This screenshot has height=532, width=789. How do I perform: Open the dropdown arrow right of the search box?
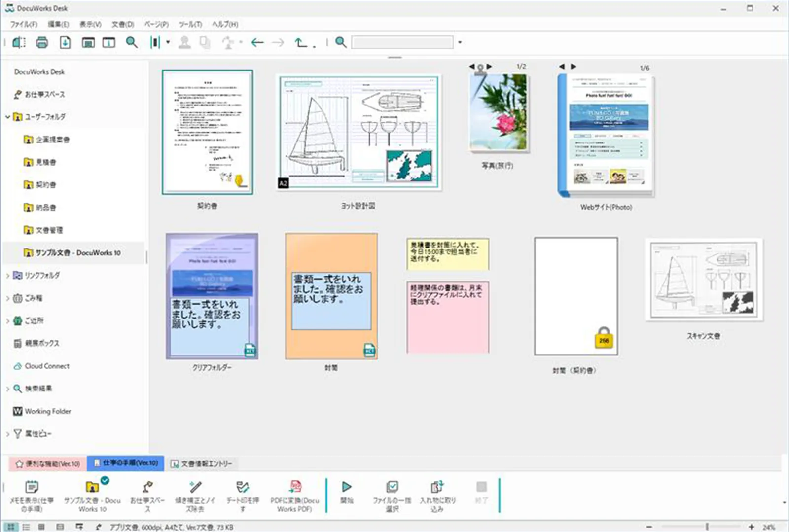460,42
